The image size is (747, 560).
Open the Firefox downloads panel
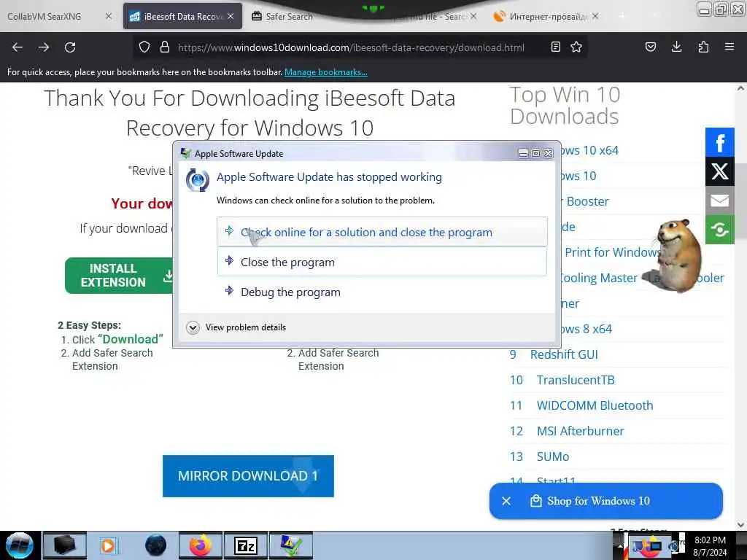point(676,47)
